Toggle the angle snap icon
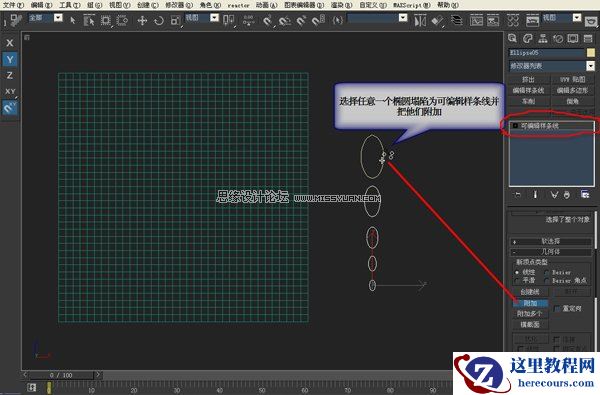 click(285, 20)
